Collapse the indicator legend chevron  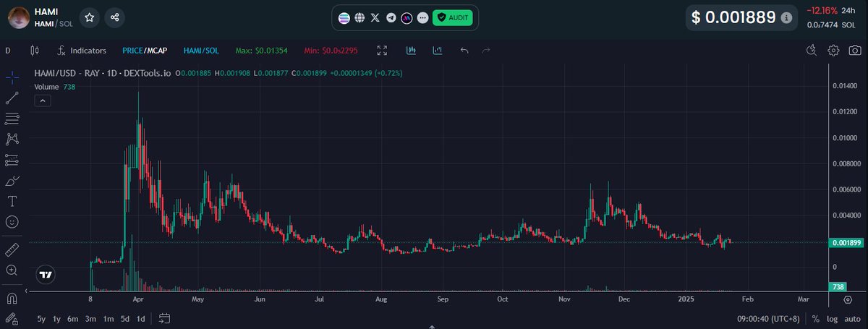42,101
